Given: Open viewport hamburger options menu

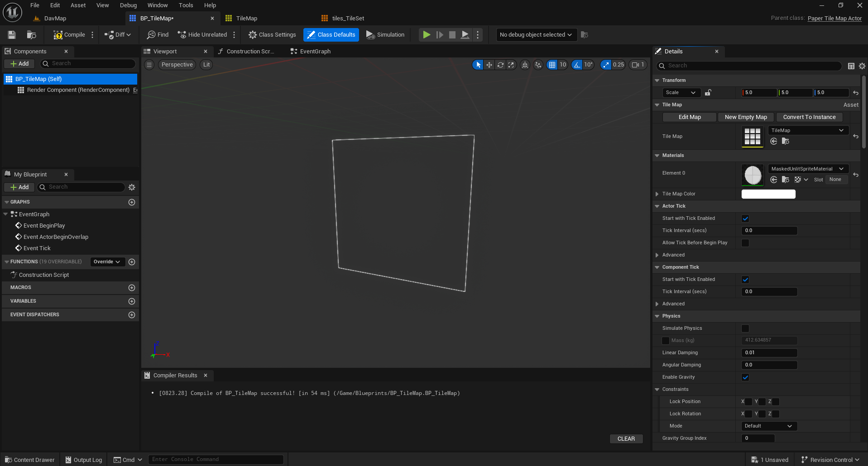Looking at the screenshot, I should 149,65.
